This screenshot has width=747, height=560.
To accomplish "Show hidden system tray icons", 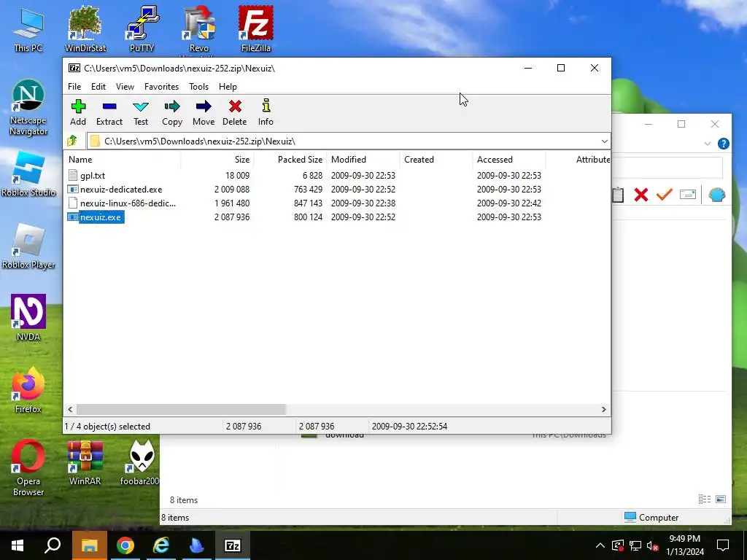I will (600, 545).
